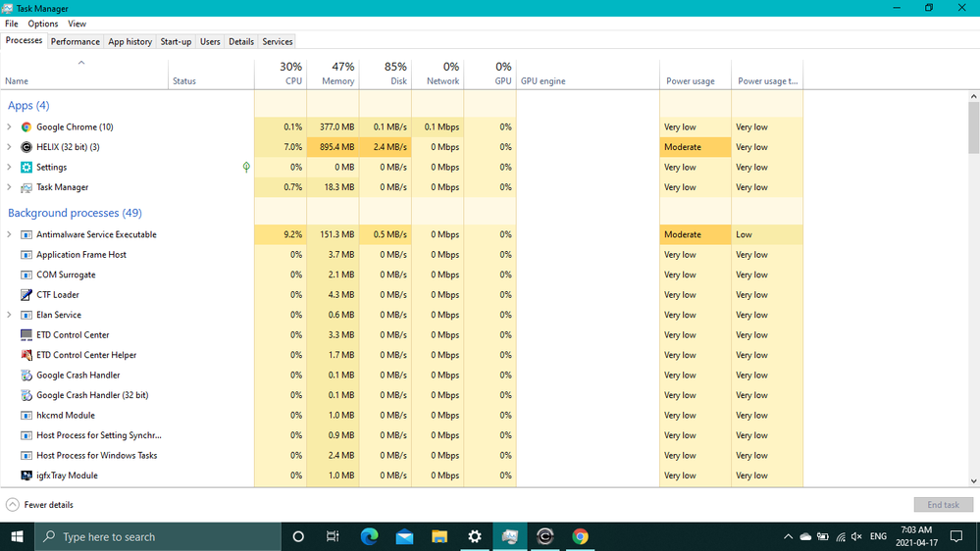Click the Google Crash Handler icon
Viewport: 980px width, 551px height.
pyautogui.click(x=26, y=375)
